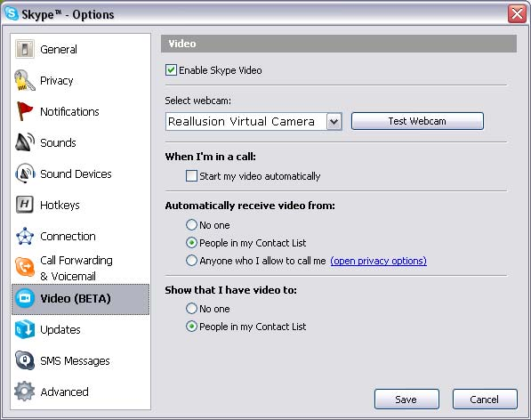The image size is (531, 420).
Task: Open Sounds speaker icon
Action: click(x=25, y=142)
